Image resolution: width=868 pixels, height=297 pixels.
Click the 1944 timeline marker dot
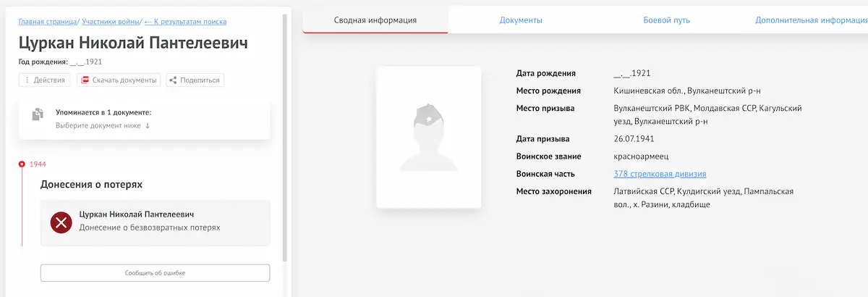[x=22, y=164]
